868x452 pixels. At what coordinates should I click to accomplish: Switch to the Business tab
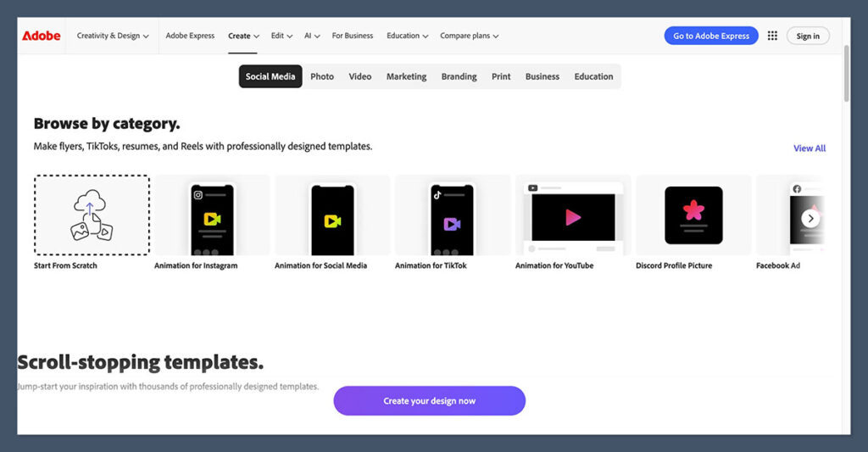coord(542,76)
